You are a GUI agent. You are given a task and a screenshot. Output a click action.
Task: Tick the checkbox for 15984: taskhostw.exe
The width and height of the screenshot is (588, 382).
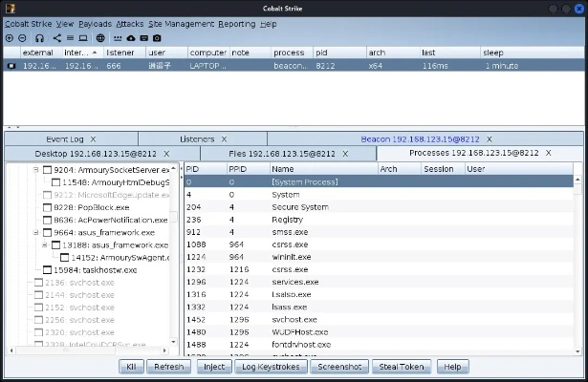[48, 269]
